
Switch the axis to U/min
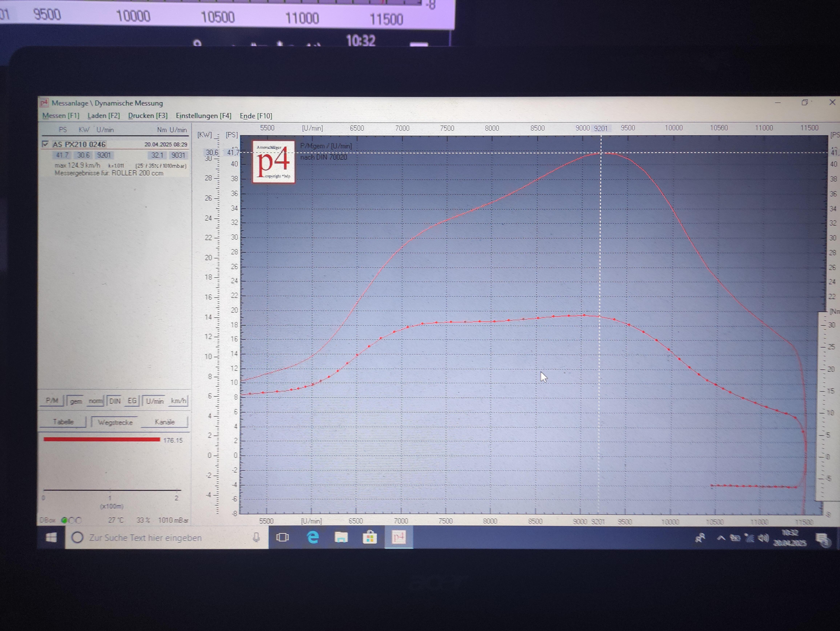click(155, 401)
